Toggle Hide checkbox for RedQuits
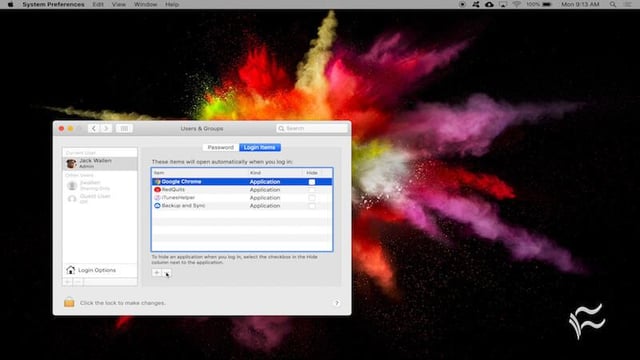 (312, 190)
